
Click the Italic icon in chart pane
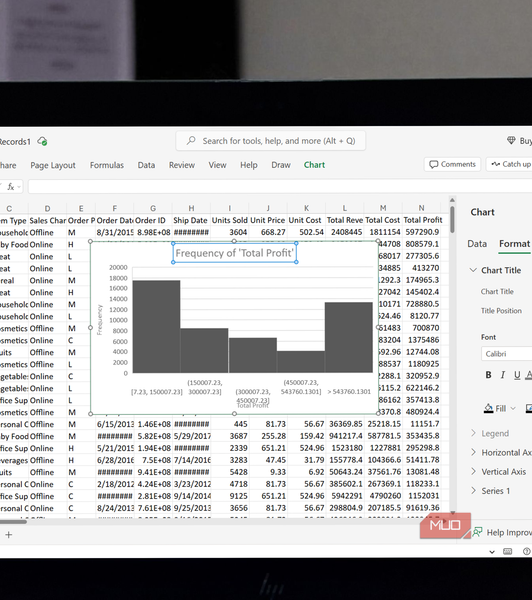tap(503, 375)
